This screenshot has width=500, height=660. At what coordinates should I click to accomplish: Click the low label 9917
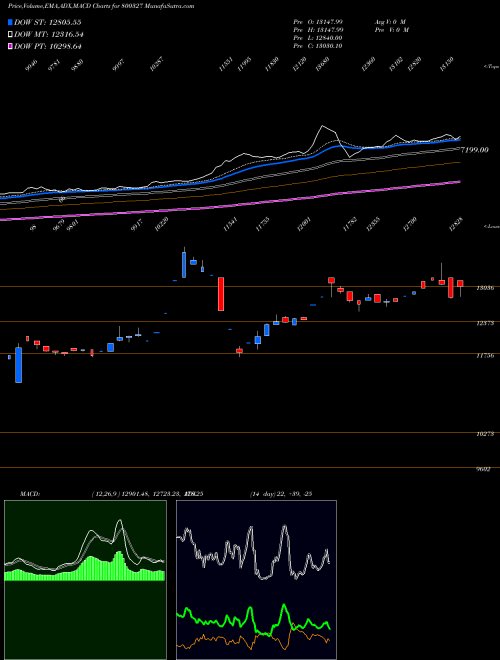pyautogui.click(x=137, y=226)
